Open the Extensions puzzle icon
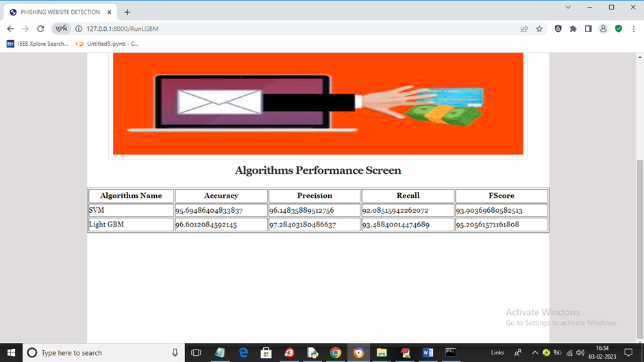This screenshot has width=644, height=362. click(573, 29)
